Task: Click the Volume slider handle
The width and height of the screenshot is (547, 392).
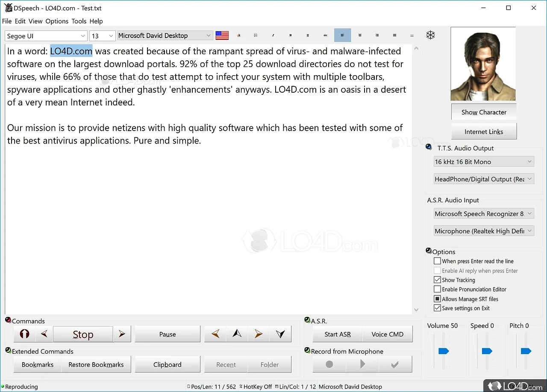Action: 444,351
